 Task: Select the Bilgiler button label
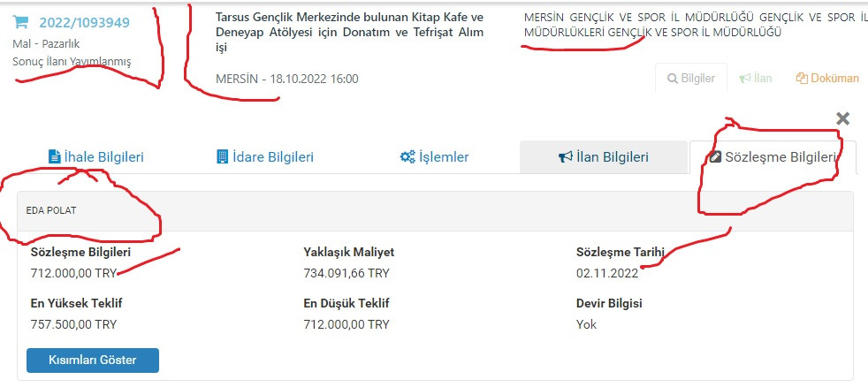pyautogui.click(x=698, y=79)
